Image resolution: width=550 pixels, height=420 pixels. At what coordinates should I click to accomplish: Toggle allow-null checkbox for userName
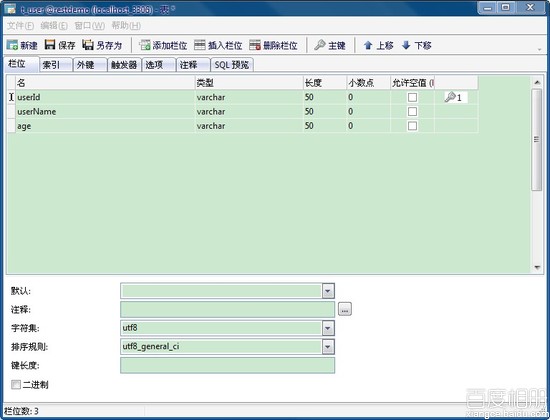[412, 112]
